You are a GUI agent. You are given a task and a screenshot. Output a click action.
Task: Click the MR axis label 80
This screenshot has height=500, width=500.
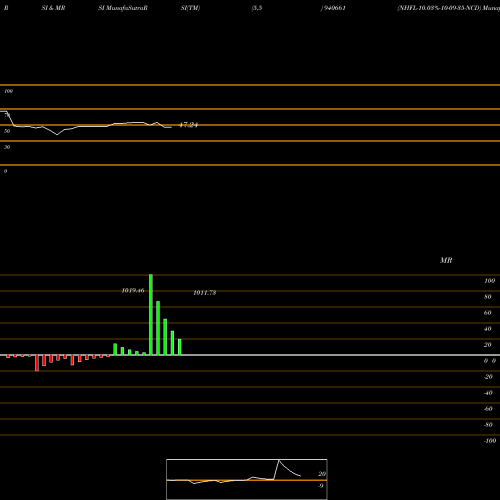coord(488,297)
